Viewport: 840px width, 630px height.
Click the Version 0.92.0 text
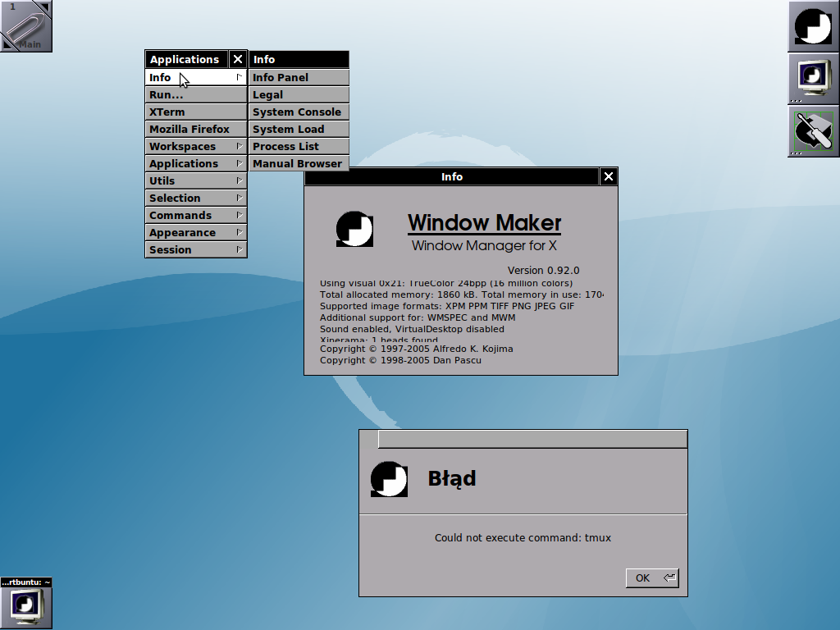[x=543, y=271]
